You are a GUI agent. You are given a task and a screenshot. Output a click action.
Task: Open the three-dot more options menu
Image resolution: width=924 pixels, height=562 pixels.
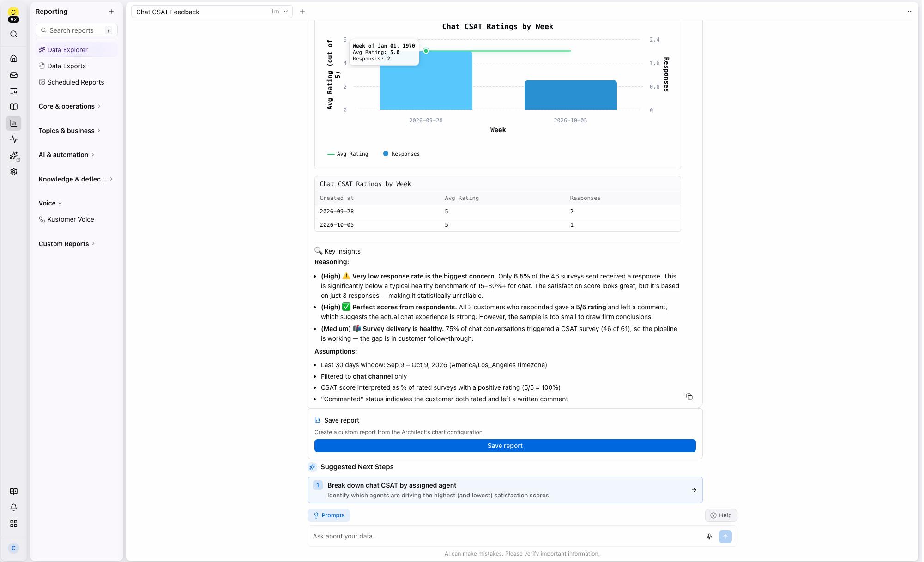point(910,12)
